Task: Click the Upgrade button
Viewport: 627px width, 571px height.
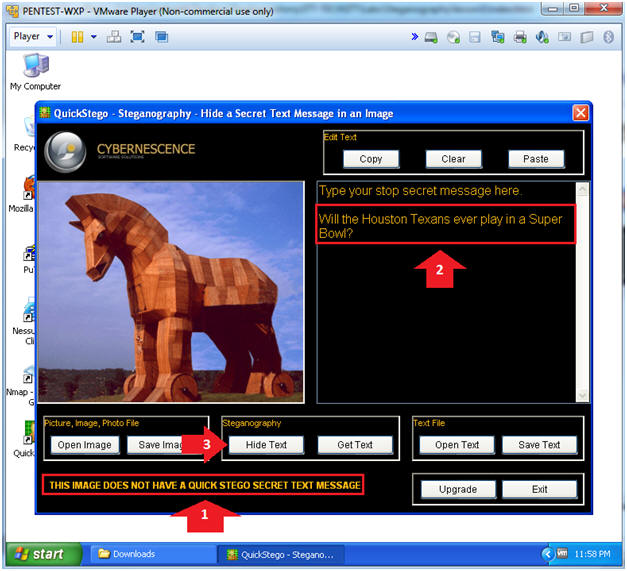Action: click(458, 489)
